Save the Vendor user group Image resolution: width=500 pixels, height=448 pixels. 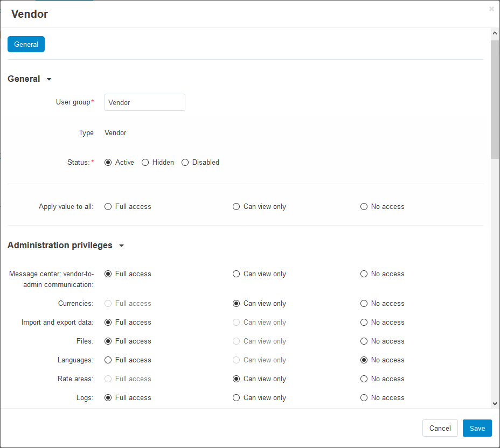tap(477, 428)
